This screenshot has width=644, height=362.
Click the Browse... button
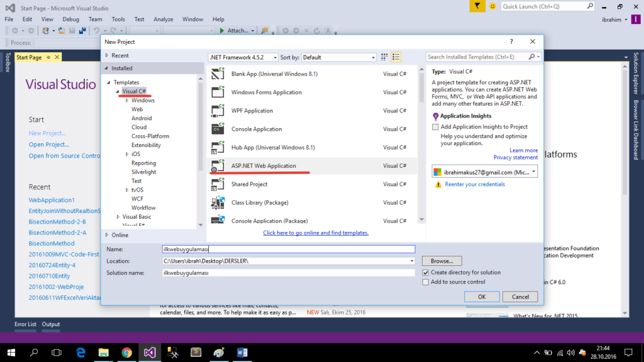pos(442,261)
